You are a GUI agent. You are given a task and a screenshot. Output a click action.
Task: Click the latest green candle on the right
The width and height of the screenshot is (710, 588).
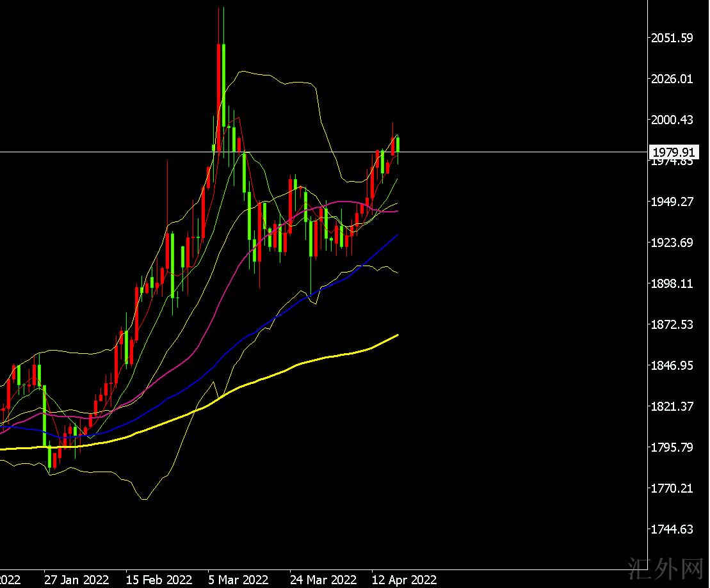pos(398,144)
